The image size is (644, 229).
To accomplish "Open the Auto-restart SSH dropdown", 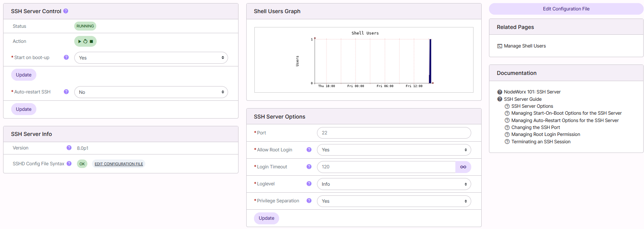I will tap(151, 92).
